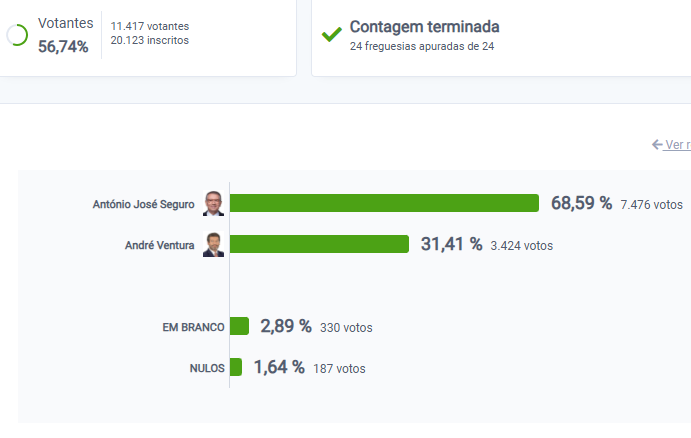
Task: Click the EM BRANCO label
Action: tap(192, 327)
